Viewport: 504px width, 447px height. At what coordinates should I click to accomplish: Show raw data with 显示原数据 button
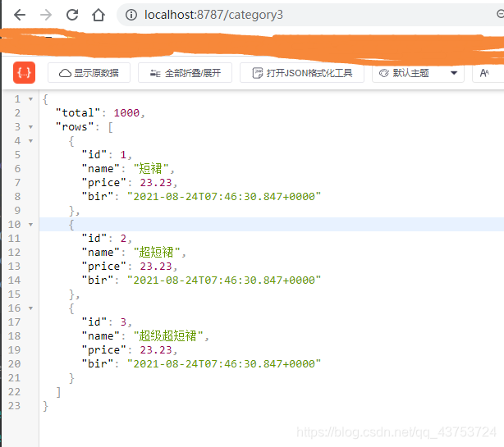point(89,73)
